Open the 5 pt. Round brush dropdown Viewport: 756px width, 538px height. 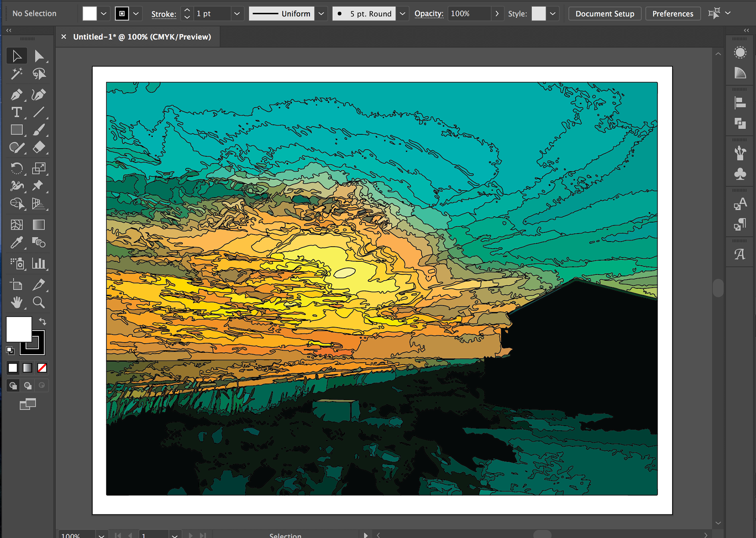coord(402,14)
